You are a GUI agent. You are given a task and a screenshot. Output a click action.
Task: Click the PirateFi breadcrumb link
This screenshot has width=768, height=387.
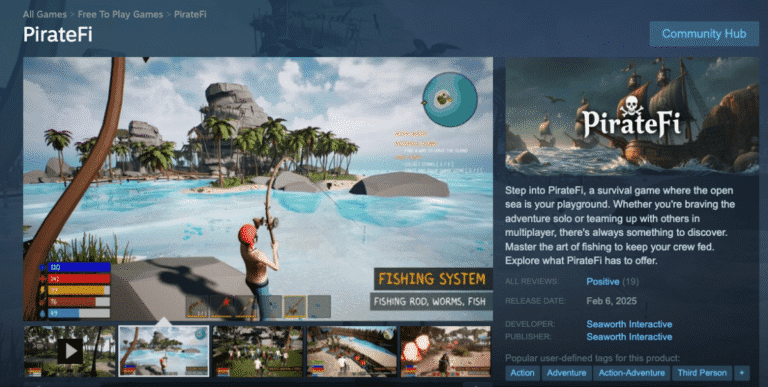point(190,14)
